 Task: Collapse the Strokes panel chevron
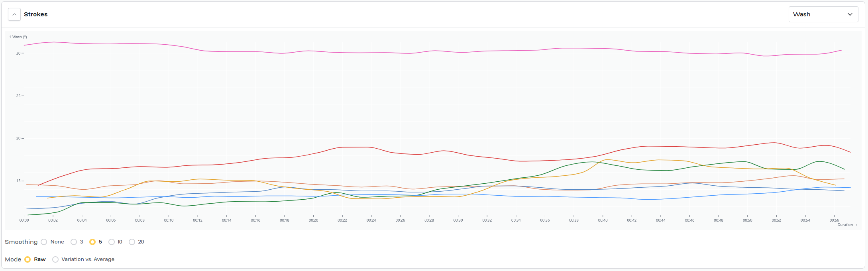[14, 14]
